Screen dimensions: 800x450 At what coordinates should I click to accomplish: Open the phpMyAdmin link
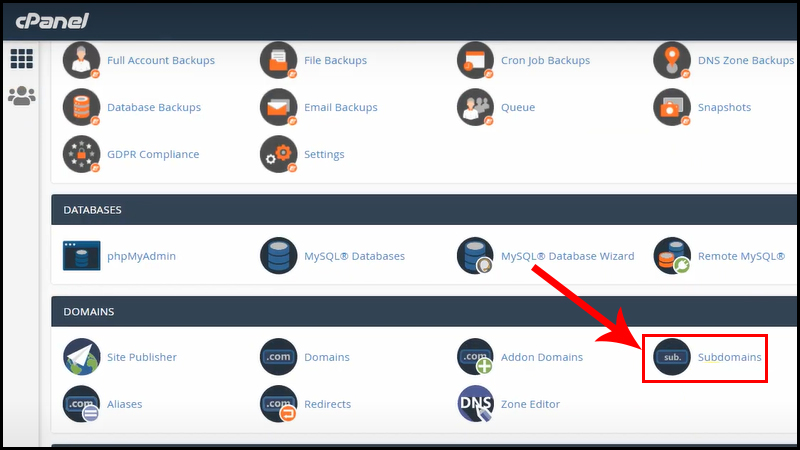141,256
